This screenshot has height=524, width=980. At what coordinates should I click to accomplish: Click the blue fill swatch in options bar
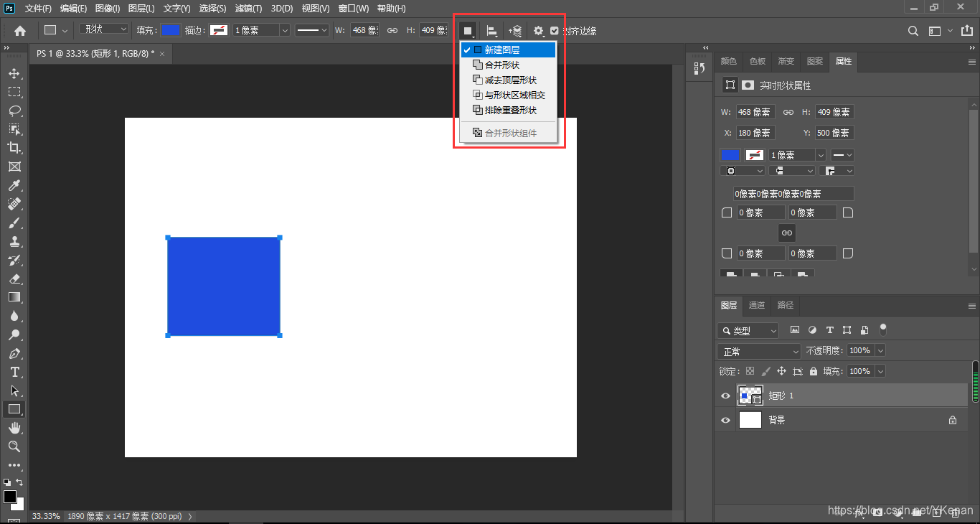pyautogui.click(x=171, y=30)
